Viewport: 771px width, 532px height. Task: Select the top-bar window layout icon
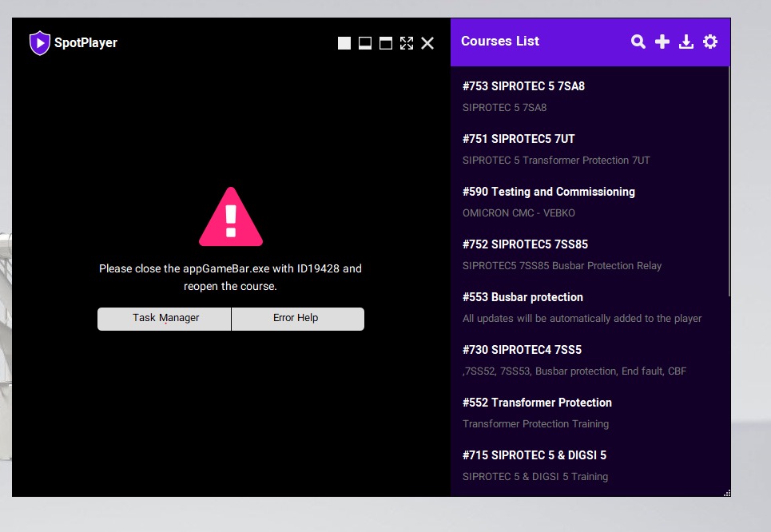point(386,43)
